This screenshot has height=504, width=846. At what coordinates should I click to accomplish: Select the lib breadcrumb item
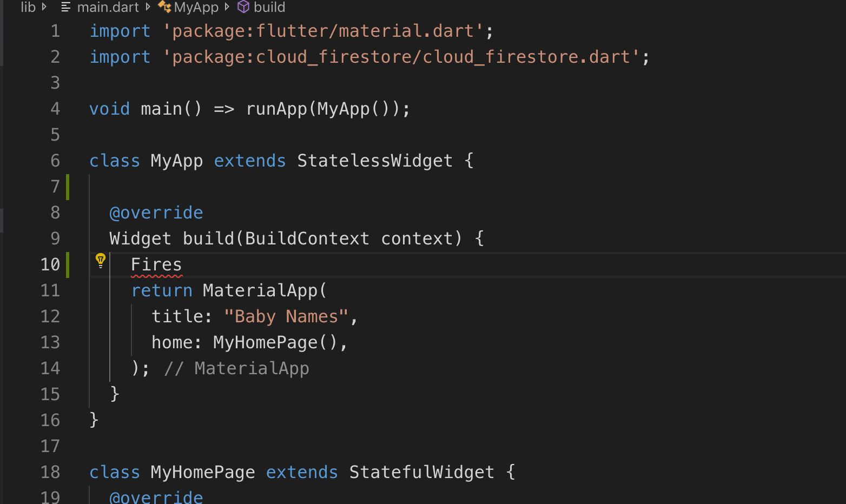(28, 8)
